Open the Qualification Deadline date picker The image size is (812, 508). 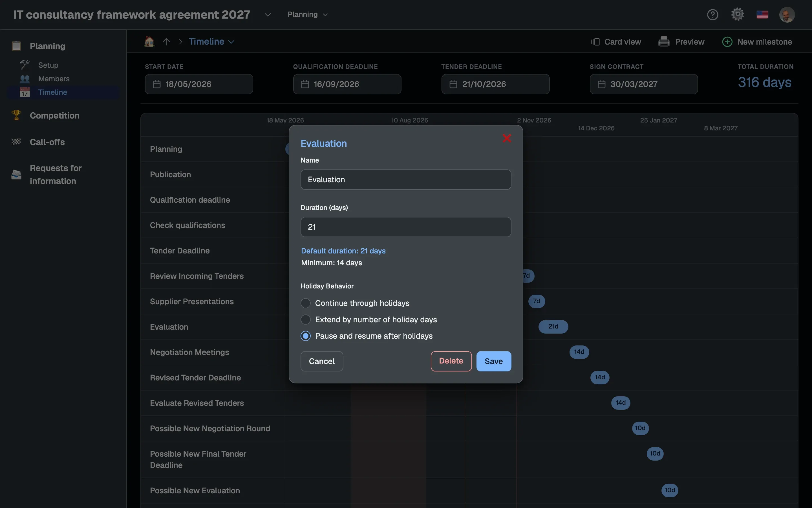click(x=347, y=84)
